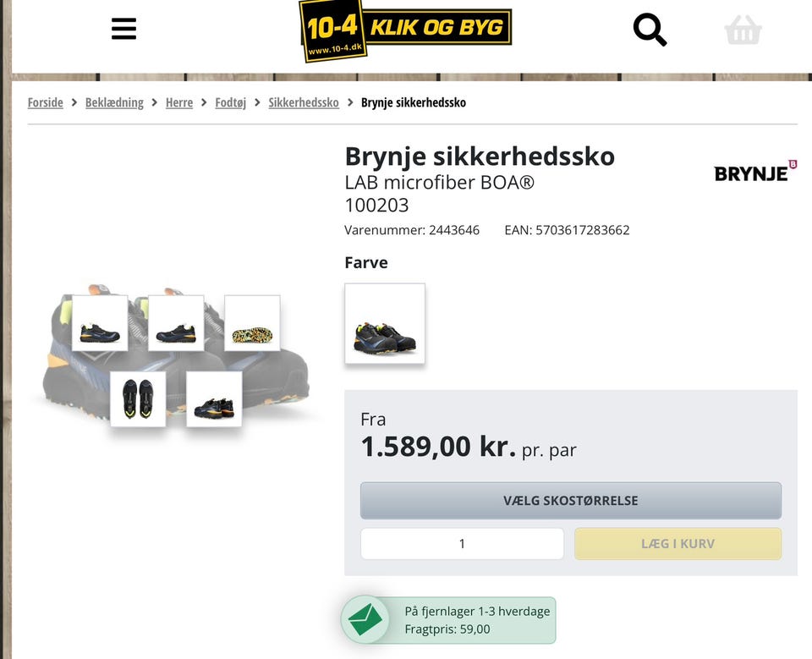Image resolution: width=812 pixels, height=659 pixels.
Task: Go to Sikkerhedssko breadcrumb category
Action: click(x=304, y=102)
